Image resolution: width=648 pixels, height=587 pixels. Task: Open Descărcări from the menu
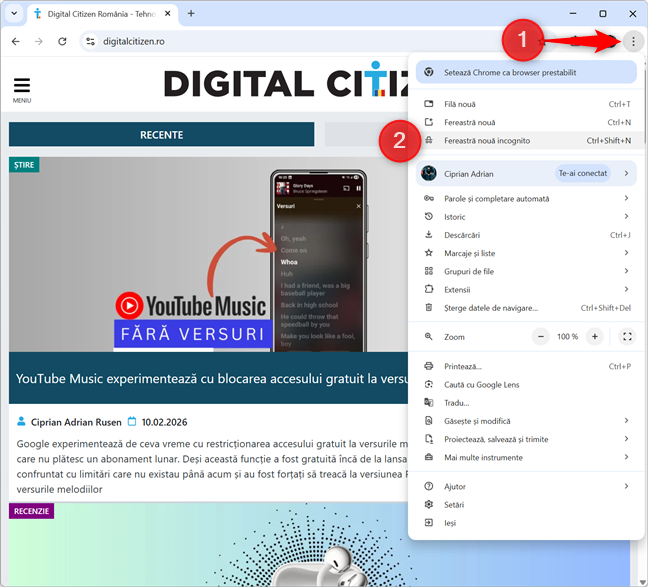coord(526,235)
